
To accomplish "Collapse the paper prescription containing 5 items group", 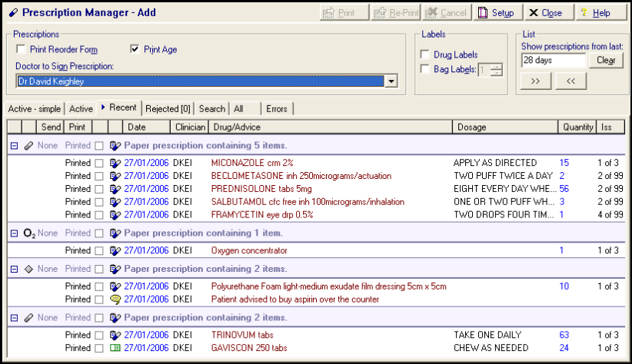I will coord(12,145).
